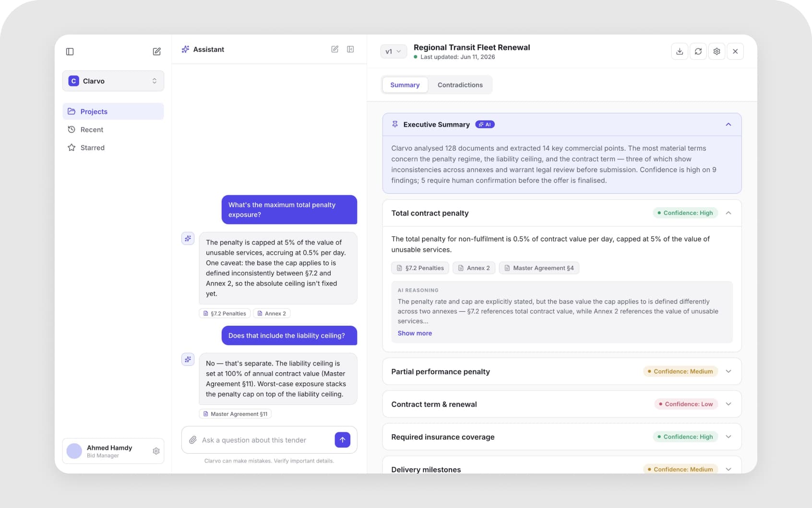Image resolution: width=812 pixels, height=508 pixels.
Task: Download the tender summary
Action: [680, 51]
